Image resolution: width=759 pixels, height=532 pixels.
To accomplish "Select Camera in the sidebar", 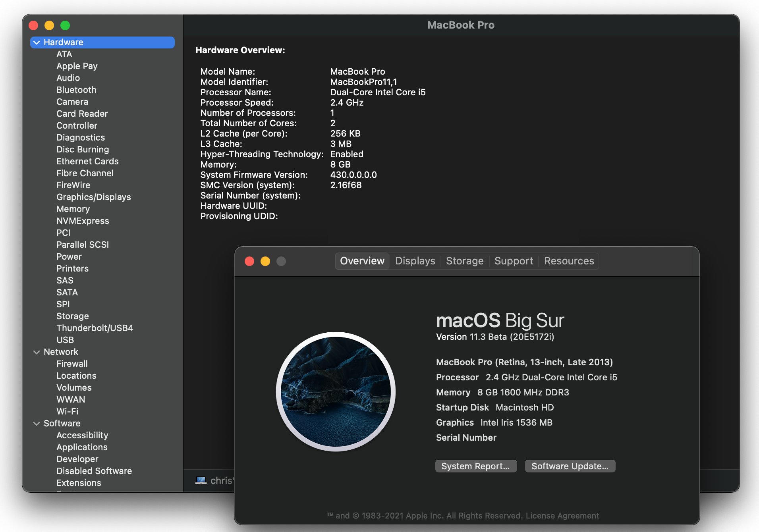I will click(72, 102).
